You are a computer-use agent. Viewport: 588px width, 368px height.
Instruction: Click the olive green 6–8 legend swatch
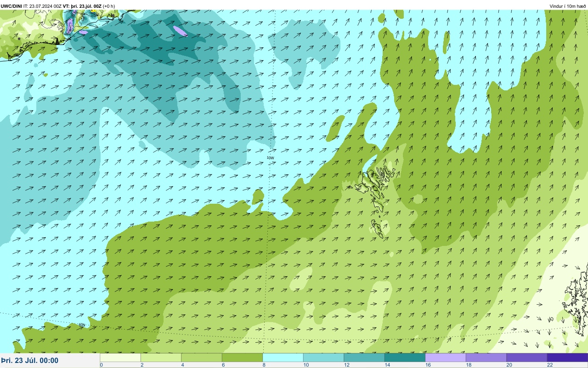pyautogui.click(x=242, y=357)
